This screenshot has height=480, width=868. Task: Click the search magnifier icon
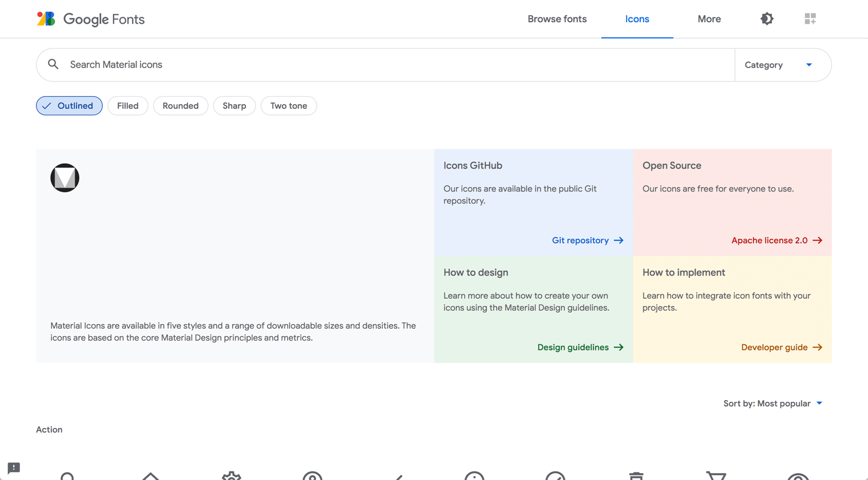pos(53,64)
